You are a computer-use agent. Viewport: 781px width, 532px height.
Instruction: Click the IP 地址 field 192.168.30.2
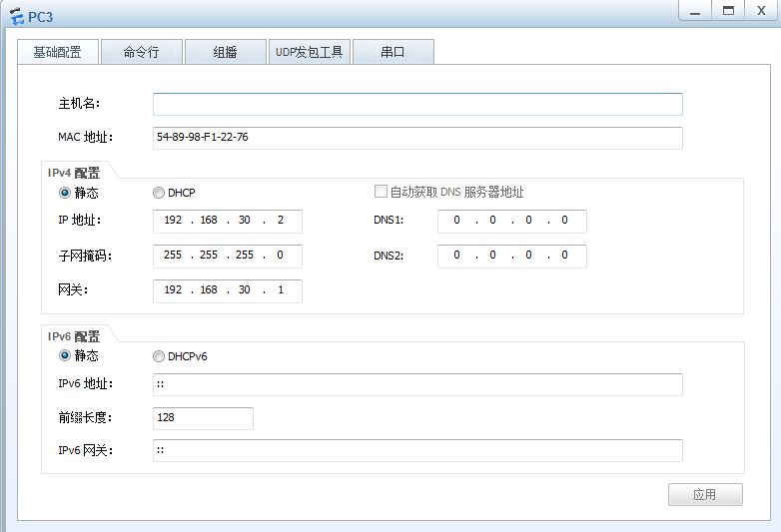point(227,221)
